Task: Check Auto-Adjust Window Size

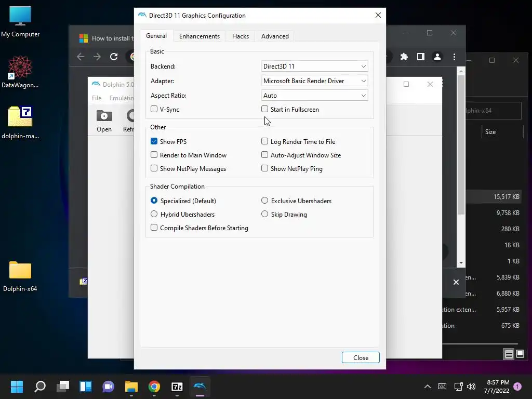Action: click(264, 155)
